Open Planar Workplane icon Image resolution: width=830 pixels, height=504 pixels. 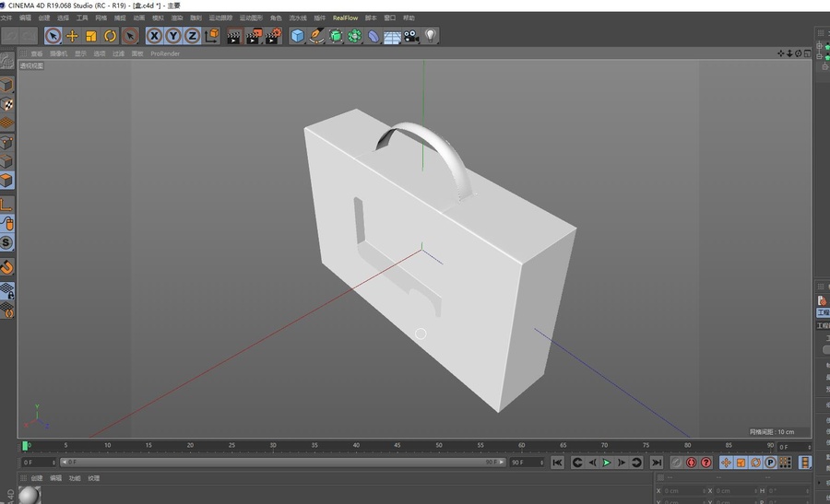(x=6, y=310)
